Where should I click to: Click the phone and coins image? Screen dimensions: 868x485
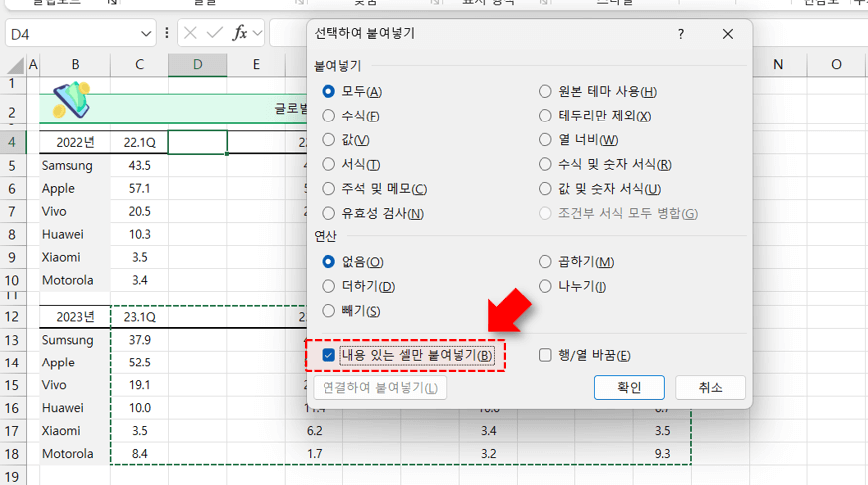[x=71, y=100]
